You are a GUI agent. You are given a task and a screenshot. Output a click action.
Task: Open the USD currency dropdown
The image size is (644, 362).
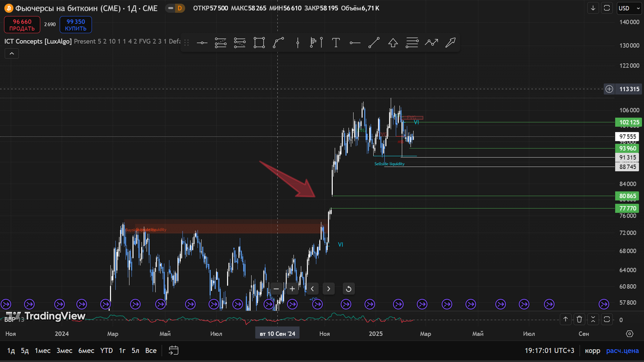click(628, 8)
